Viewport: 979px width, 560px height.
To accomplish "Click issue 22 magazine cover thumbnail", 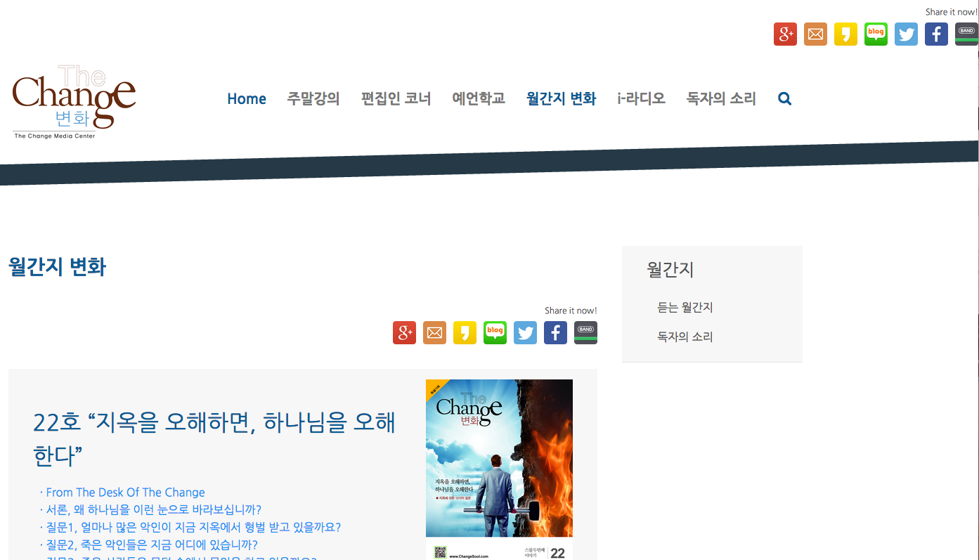I will (x=499, y=469).
